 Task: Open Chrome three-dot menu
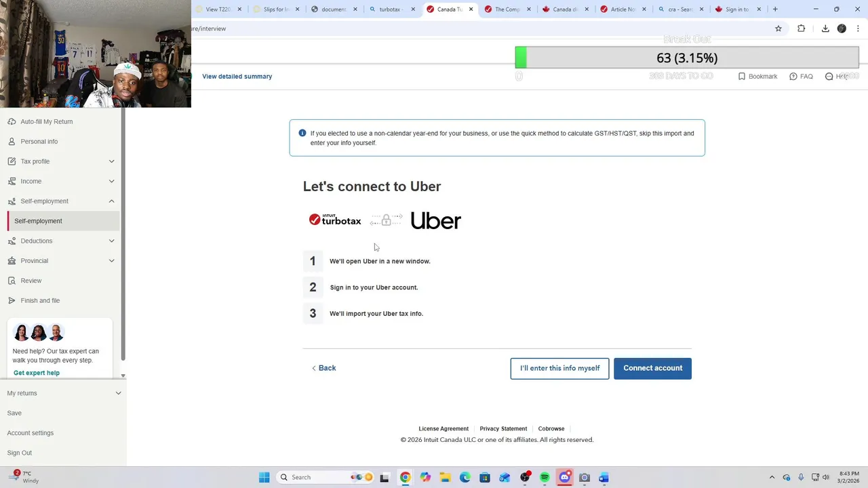[858, 28]
